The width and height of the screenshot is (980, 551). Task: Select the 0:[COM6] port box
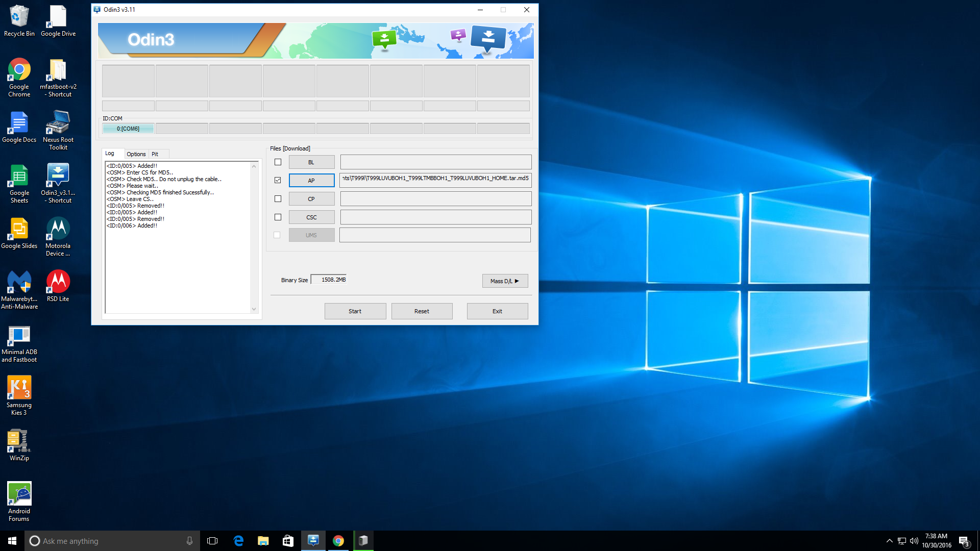point(128,129)
